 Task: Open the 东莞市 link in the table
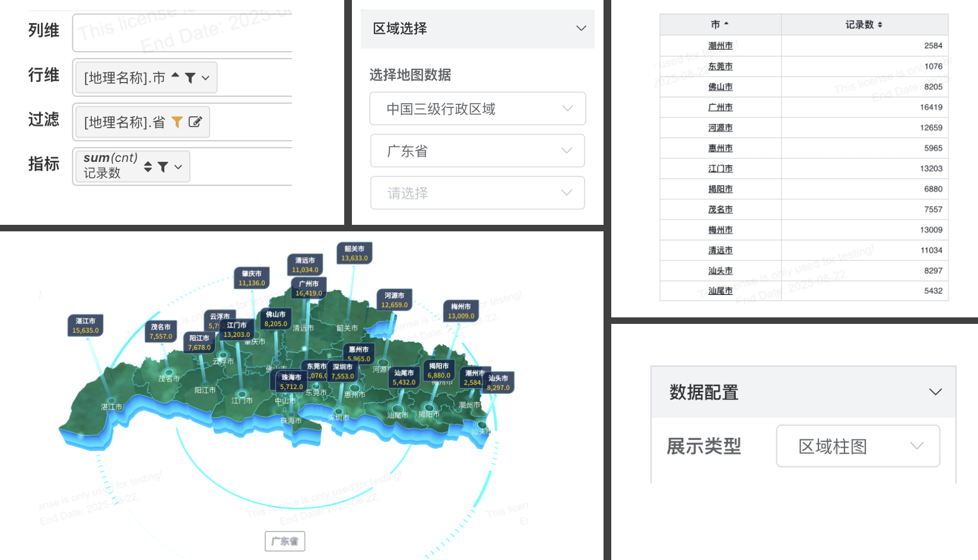720,66
